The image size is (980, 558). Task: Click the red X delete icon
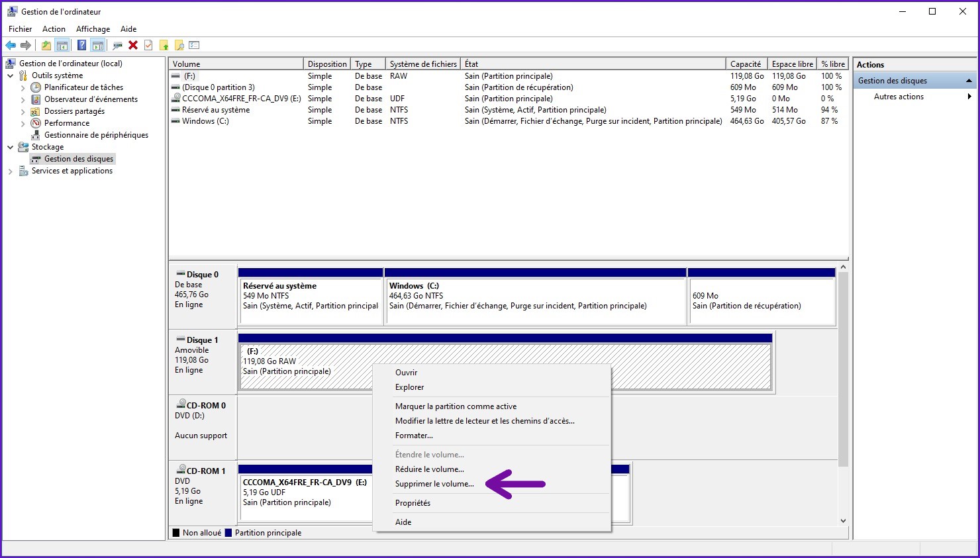coord(133,45)
